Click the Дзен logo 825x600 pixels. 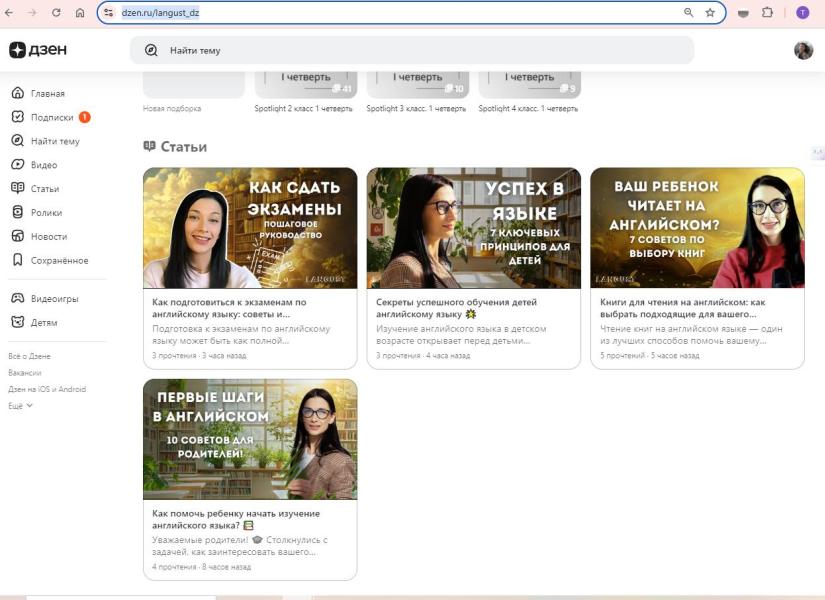(38, 50)
